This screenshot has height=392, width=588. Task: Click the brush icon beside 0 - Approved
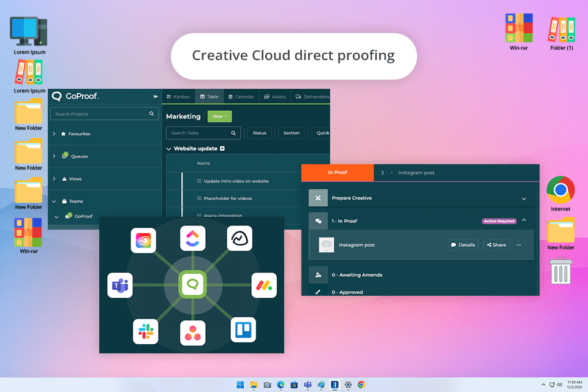(x=318, y=292)
